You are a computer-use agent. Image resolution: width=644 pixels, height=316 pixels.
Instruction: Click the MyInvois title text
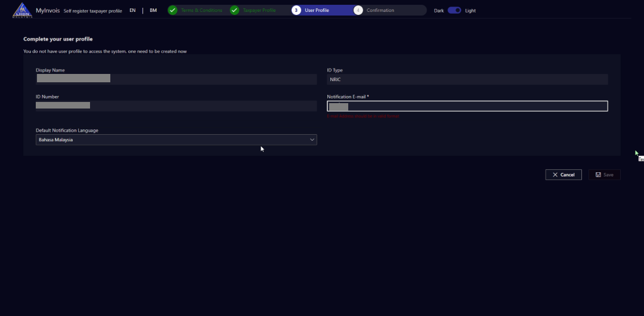48,10
